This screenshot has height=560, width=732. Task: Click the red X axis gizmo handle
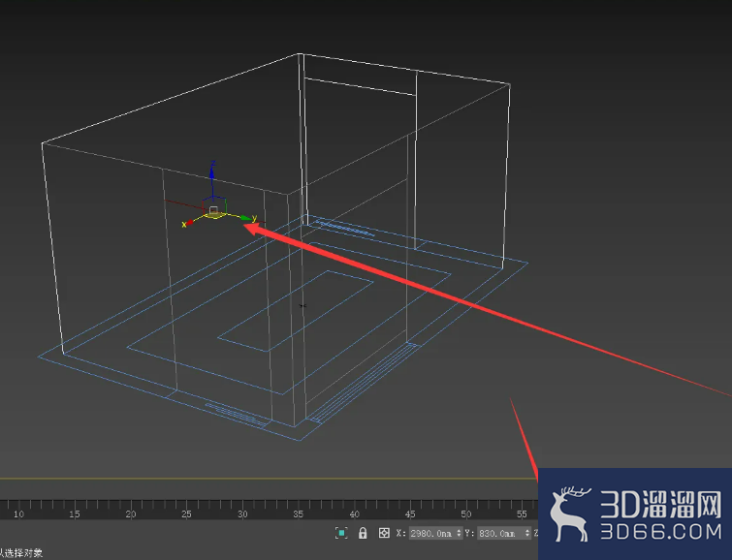click(187, 224)
